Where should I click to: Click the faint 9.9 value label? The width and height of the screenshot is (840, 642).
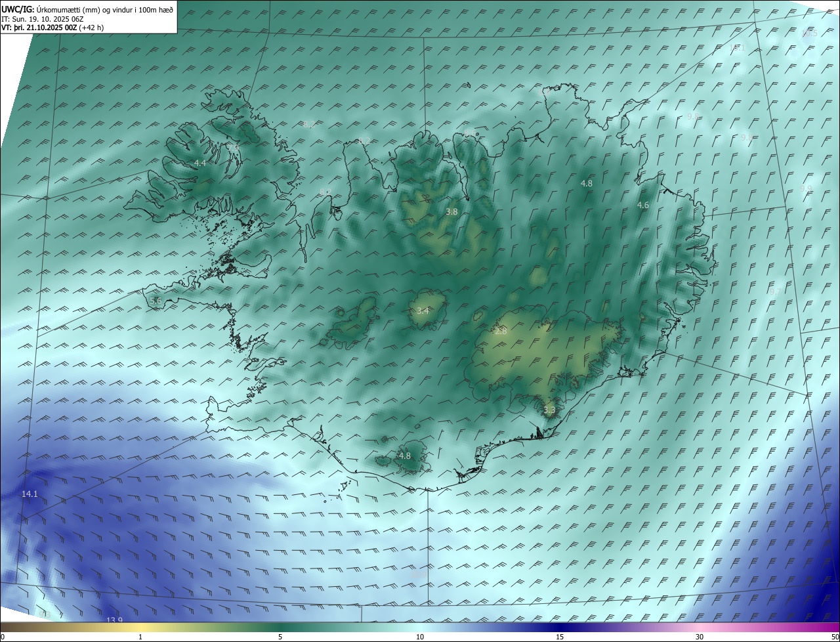click(806, 188)
